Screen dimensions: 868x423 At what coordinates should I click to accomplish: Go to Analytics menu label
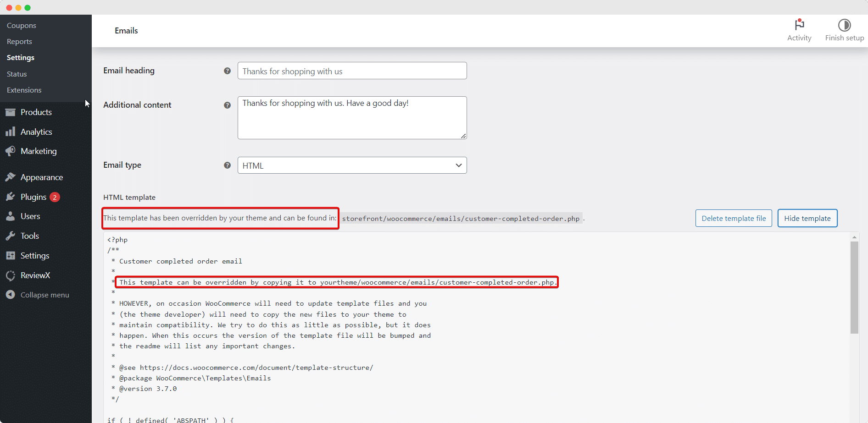(x=36, y=132)
